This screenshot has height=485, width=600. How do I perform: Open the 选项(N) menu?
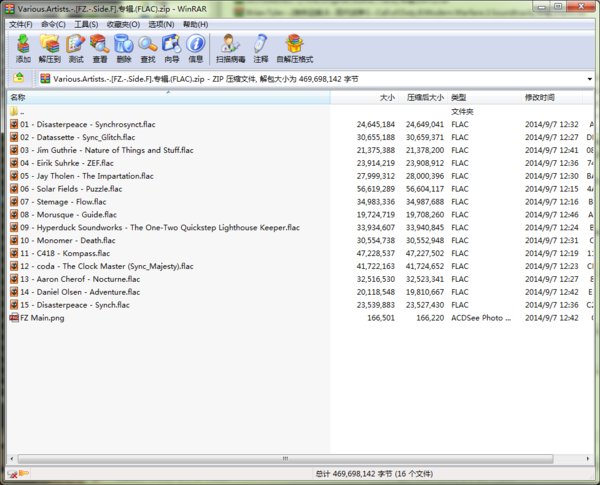pyautogui.click(x=161, y=24)
